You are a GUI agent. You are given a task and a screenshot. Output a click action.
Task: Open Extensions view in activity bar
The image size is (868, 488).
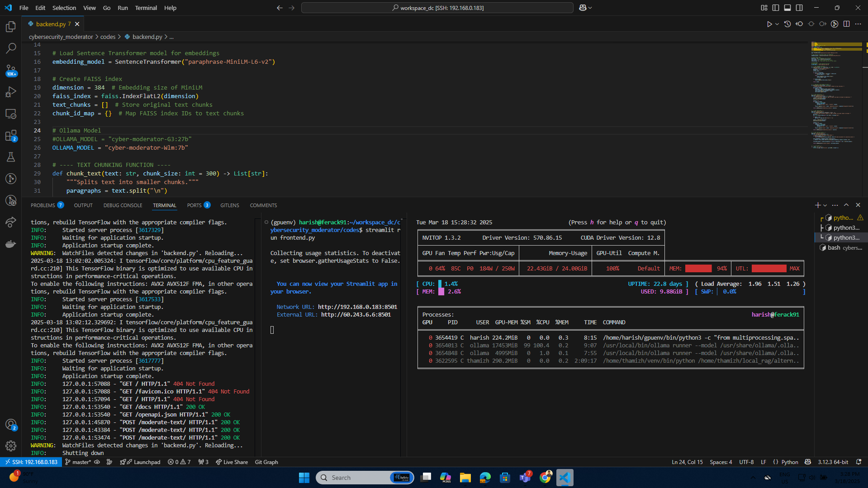point(11,135)
